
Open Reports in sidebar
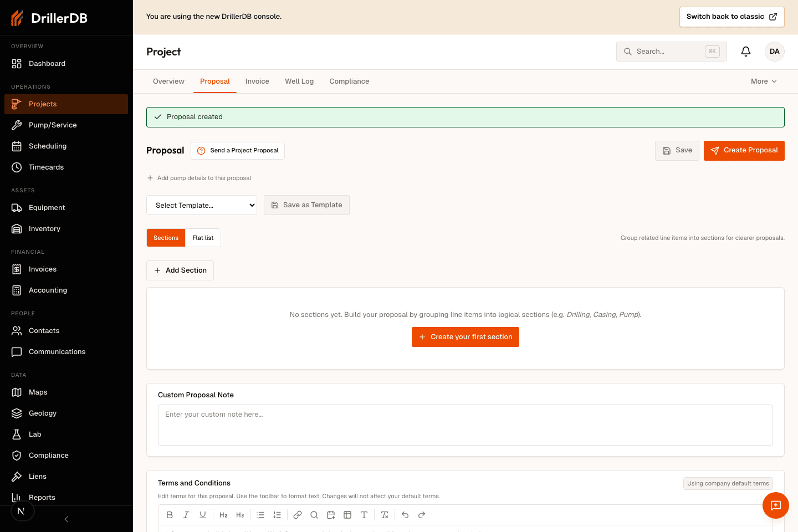(66, 498)
